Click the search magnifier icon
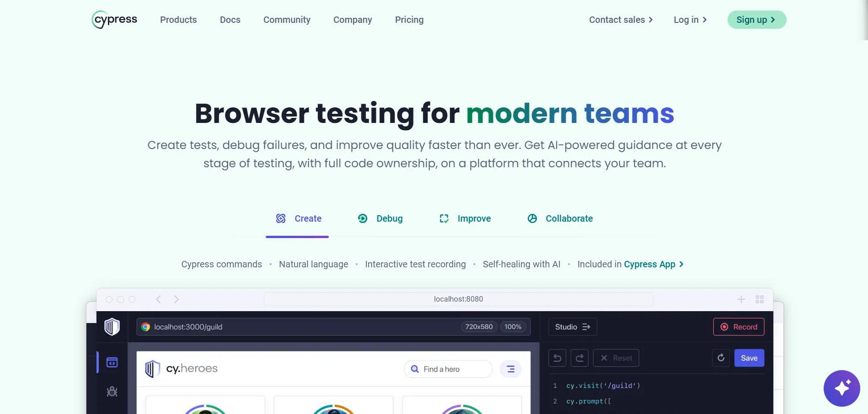This screenshot has width=868, height=414. point(415,369)
